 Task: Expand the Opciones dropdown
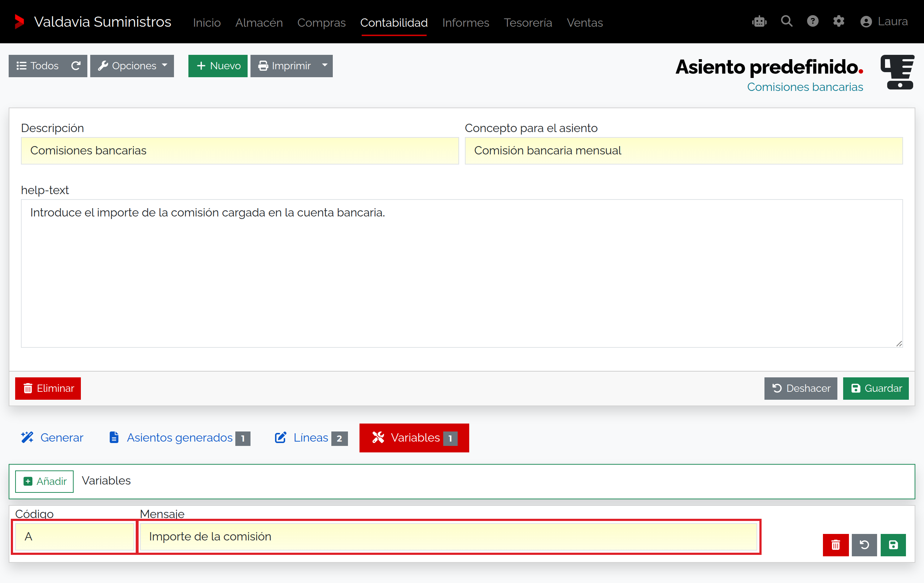coord(132,66)
